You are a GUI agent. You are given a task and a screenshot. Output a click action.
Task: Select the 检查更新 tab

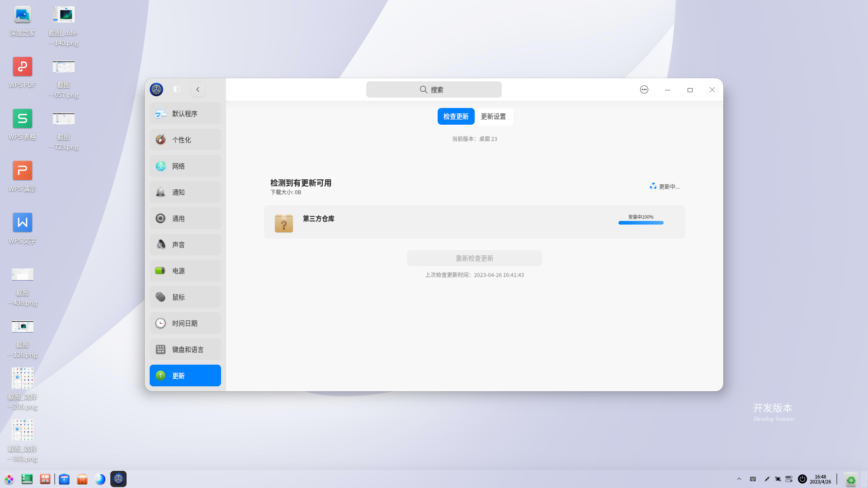click(456, 116)
